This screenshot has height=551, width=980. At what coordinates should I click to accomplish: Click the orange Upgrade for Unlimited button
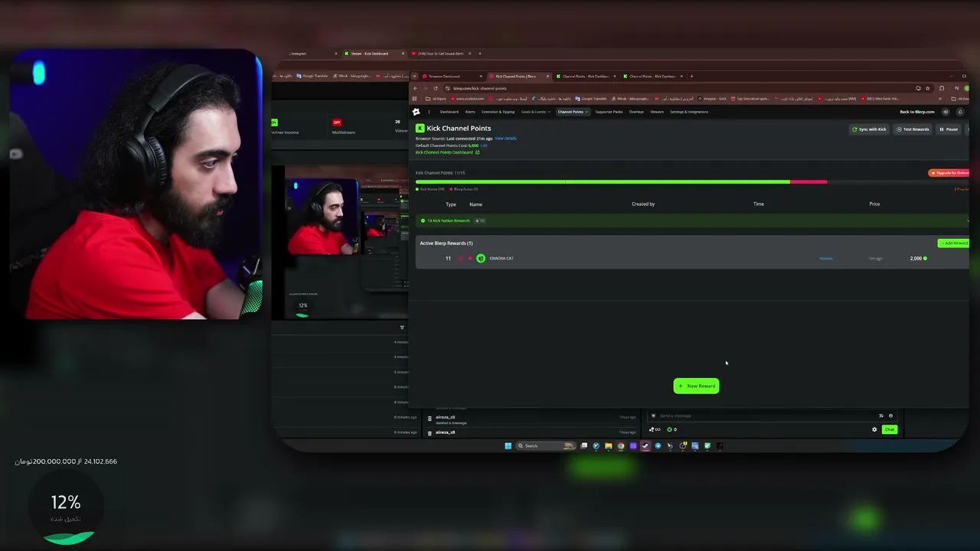click(949, 173)
